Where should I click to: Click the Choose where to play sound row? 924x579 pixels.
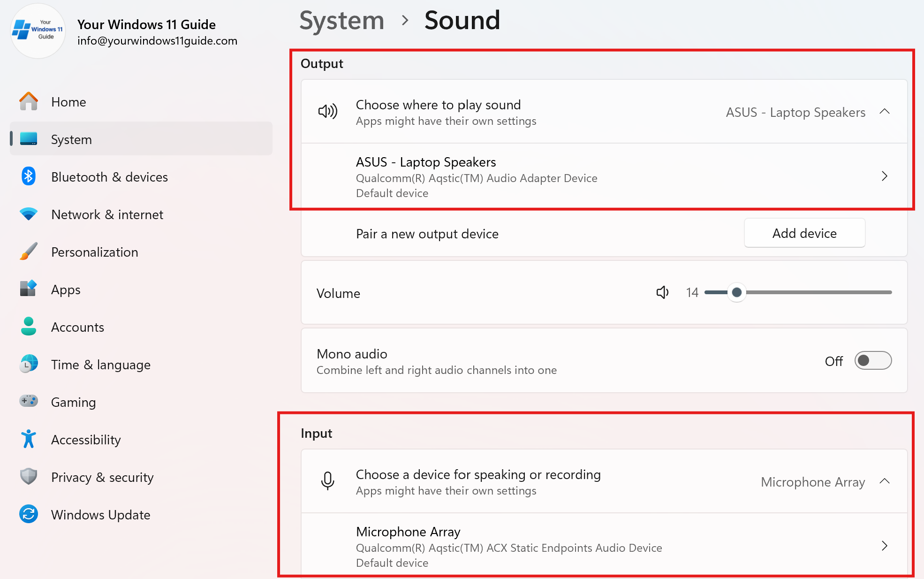coord(604,112)
